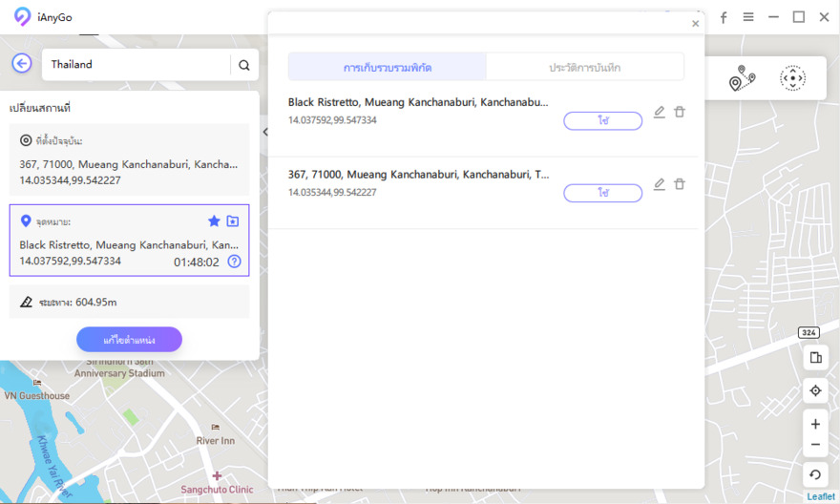Delete the 367, 71000 saved entry

[680, 184]
